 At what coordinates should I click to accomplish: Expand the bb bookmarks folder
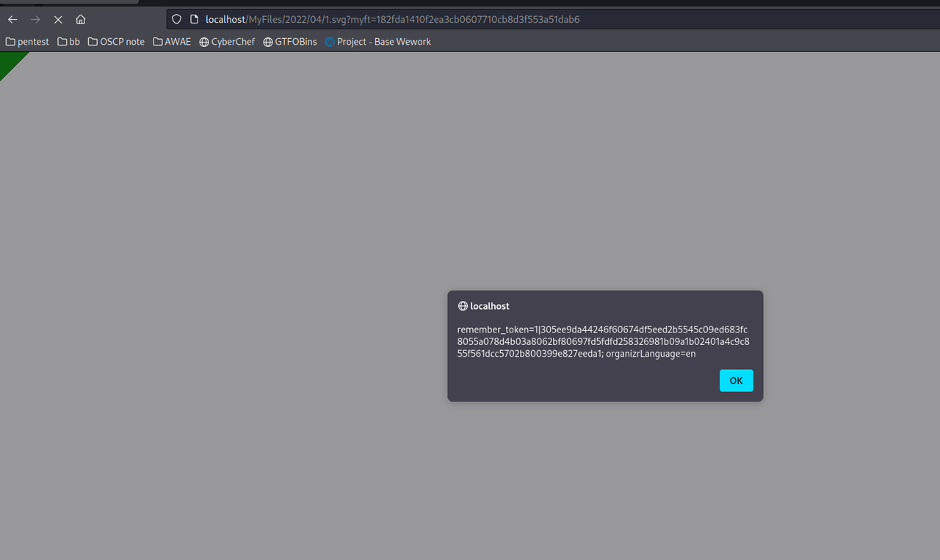tap(68, 42)
